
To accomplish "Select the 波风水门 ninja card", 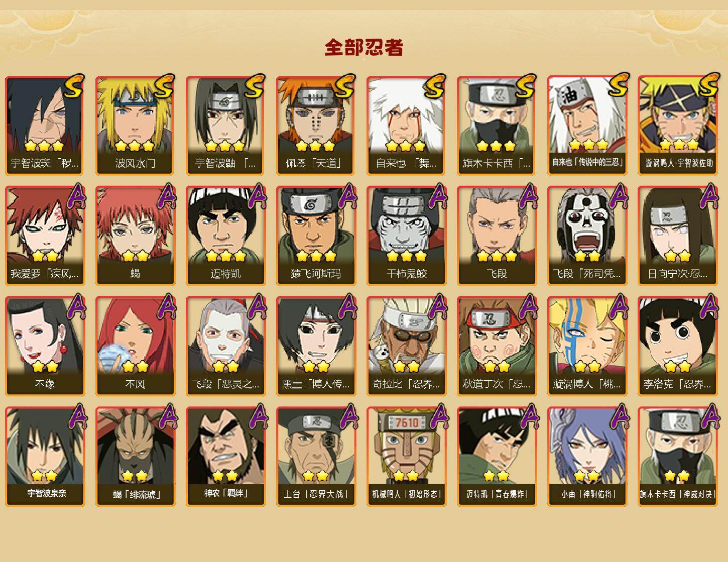I will pos(135,125).
